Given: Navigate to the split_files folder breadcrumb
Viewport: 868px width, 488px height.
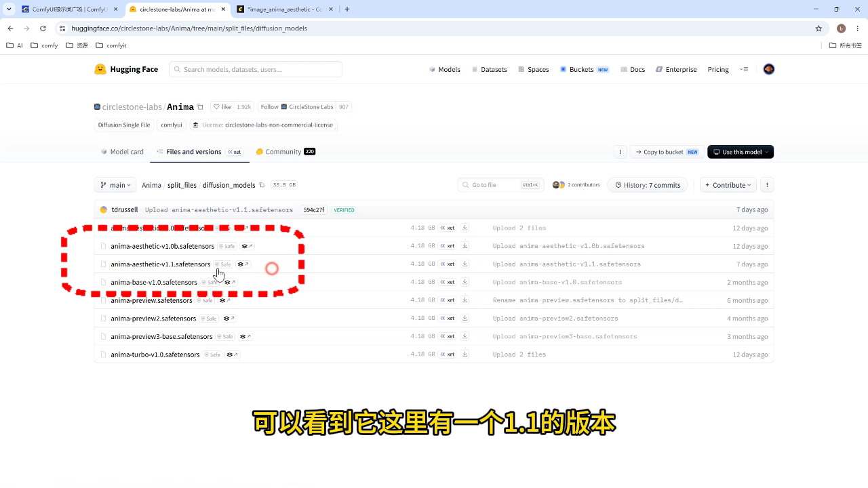Looking at the screenshot, I should click(182, 185).
